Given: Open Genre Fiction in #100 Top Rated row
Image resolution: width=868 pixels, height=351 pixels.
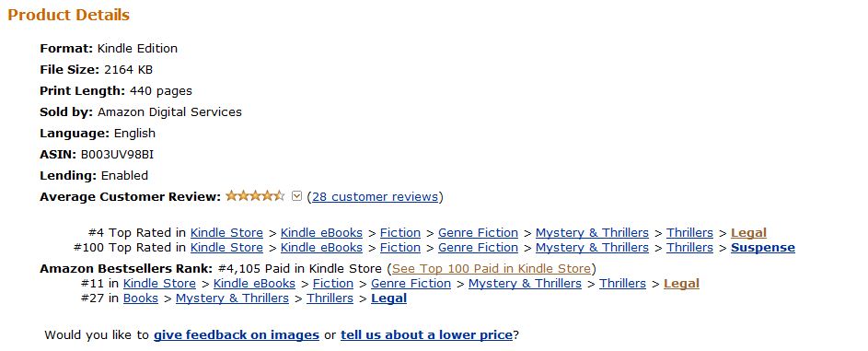Looking at the screenshot, I should tap(479, 248).
